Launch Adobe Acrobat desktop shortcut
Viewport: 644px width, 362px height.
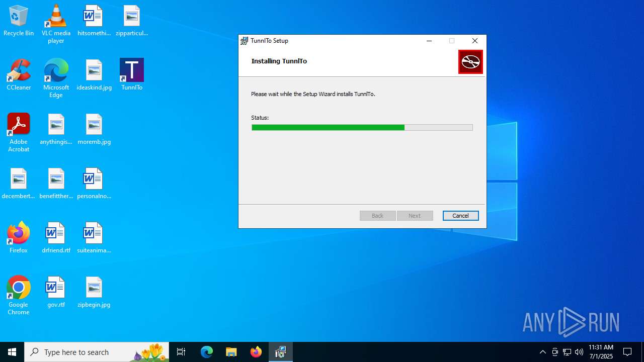(19, 133)
